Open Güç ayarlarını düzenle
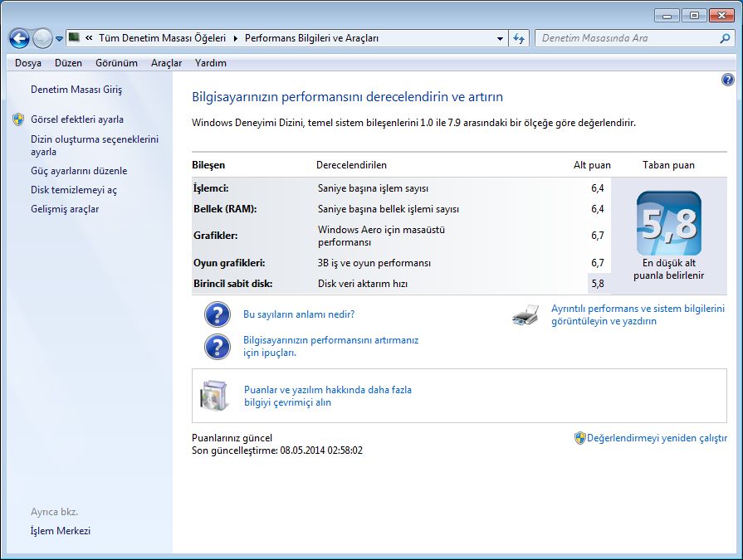 point(79,171)
